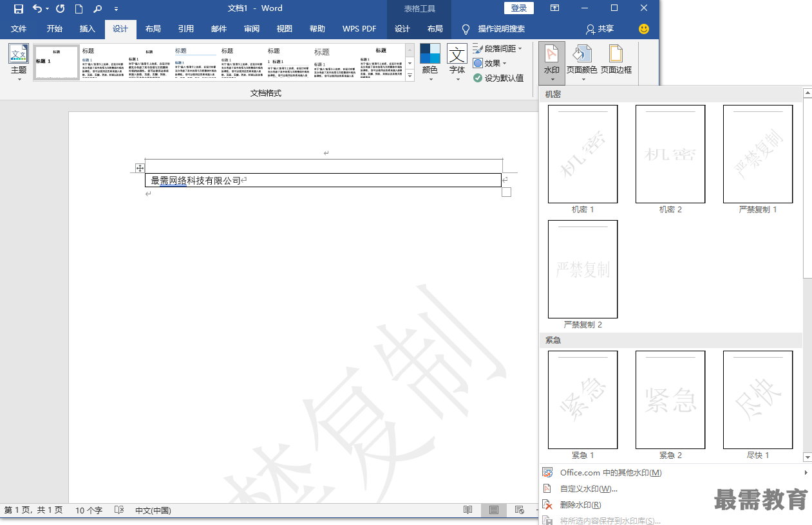Click the Themes (主题) button
812x525 pixels.
19,62
